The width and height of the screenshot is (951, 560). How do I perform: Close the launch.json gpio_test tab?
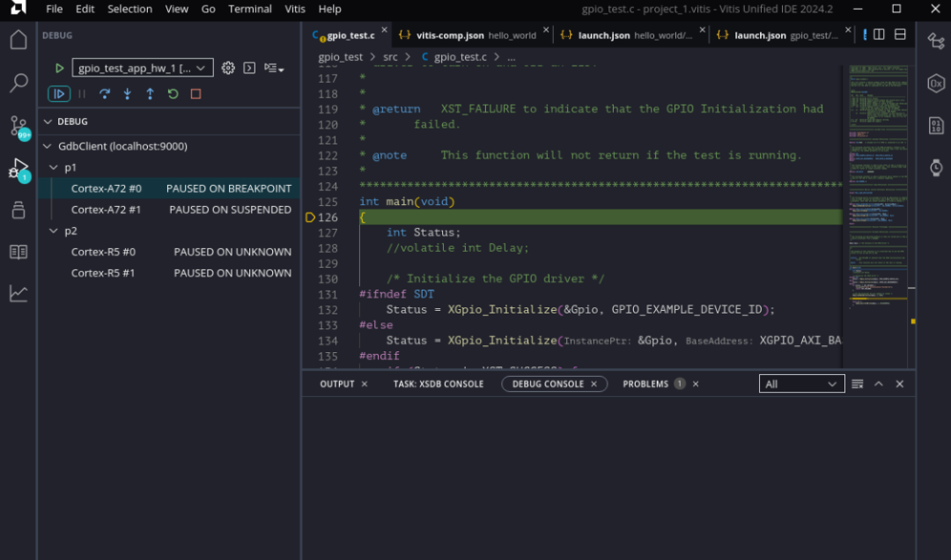(x=848, y=30)
